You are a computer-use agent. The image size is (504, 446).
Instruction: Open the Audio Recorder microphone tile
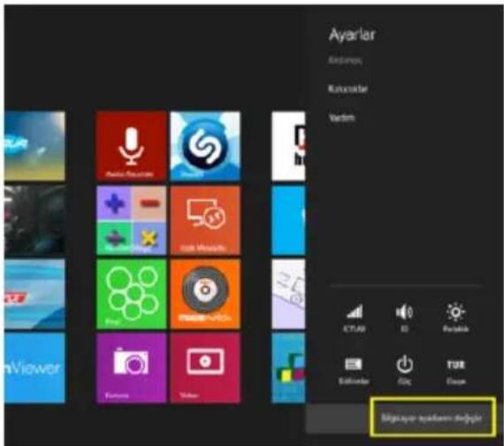click(131, 146)
